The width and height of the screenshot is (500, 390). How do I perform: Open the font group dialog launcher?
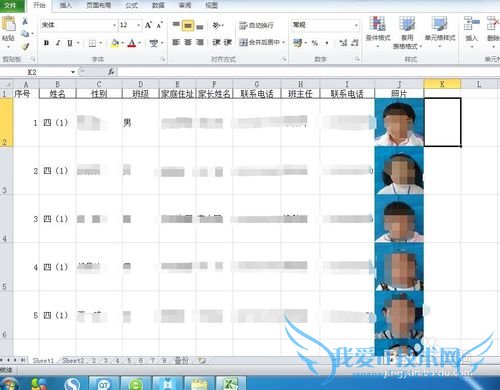pos(163,59)
